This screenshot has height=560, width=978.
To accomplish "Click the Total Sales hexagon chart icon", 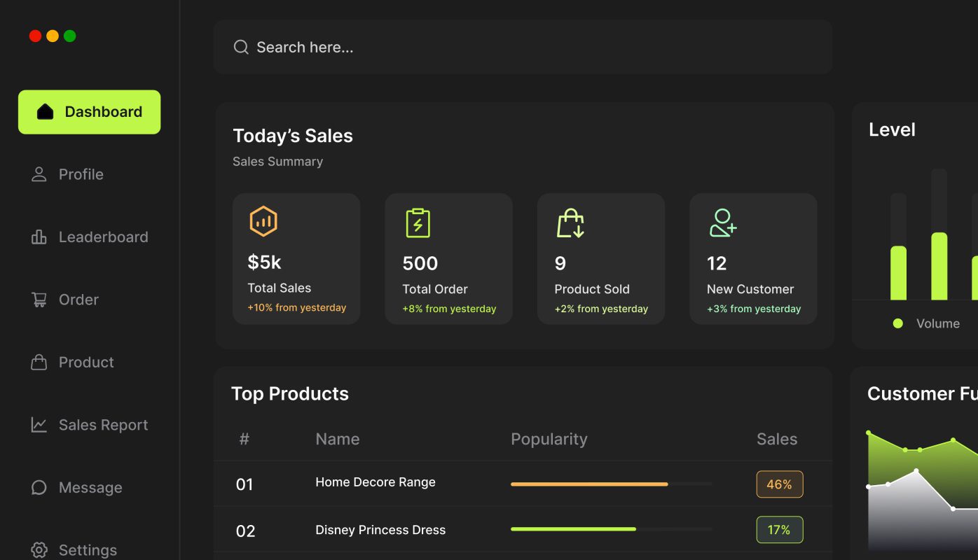I will 263,222.
